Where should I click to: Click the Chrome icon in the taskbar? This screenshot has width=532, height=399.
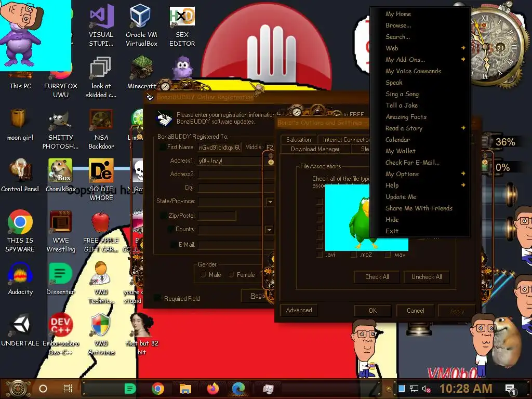tap(158, 389)
